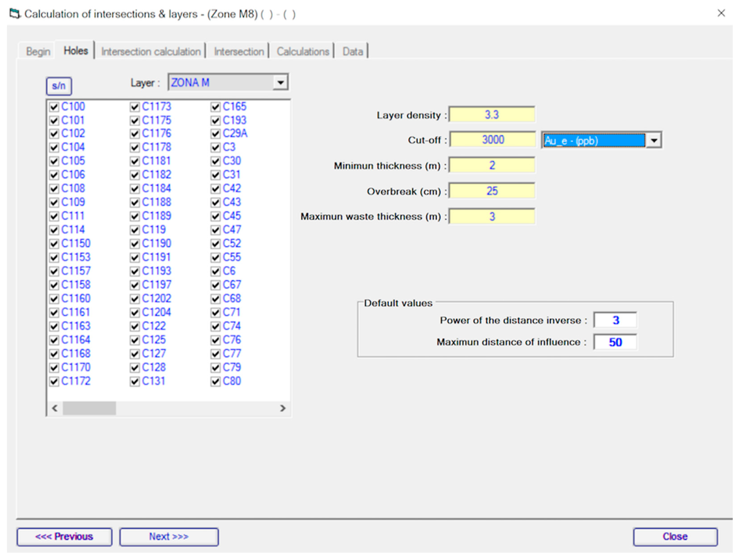Select the Cut-off value field

coord(493,139)
